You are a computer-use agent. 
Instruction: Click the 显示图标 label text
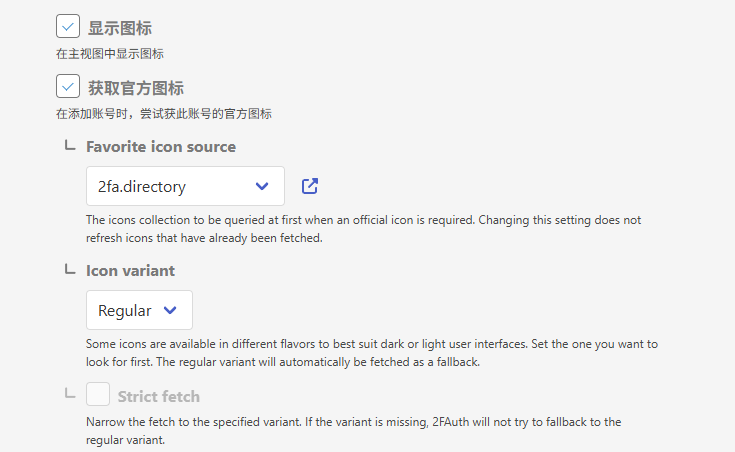tap(120, 28)
